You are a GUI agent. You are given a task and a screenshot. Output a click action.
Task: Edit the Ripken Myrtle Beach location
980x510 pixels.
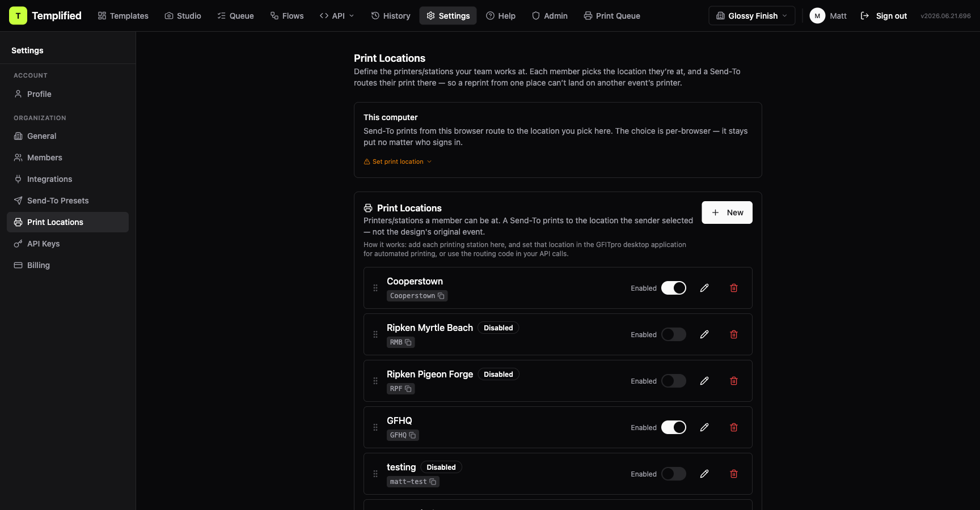704,334
